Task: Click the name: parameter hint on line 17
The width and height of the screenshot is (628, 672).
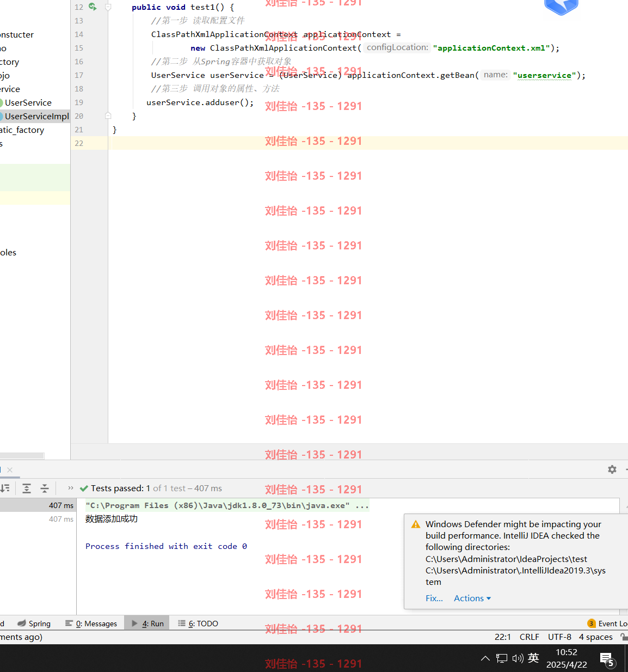Action: click(x=495, y=75)
